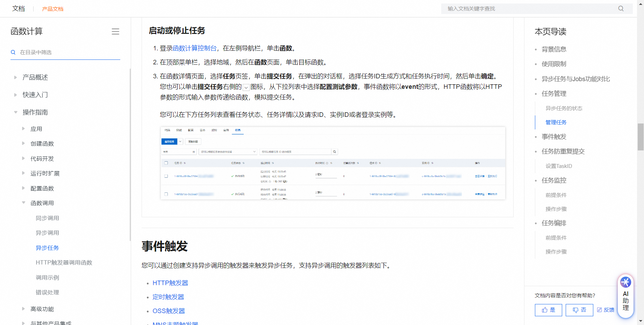The width and height of the screenshot is (644, 325).
Task: Jump to 操作步骤 under 任务编排
Action: (556, 252)
